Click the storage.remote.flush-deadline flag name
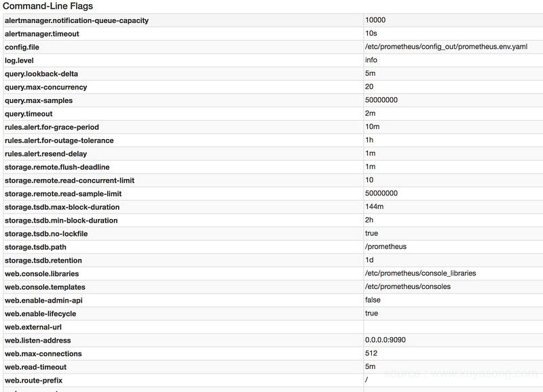The image size is (543, 392). tap(57, 167)
